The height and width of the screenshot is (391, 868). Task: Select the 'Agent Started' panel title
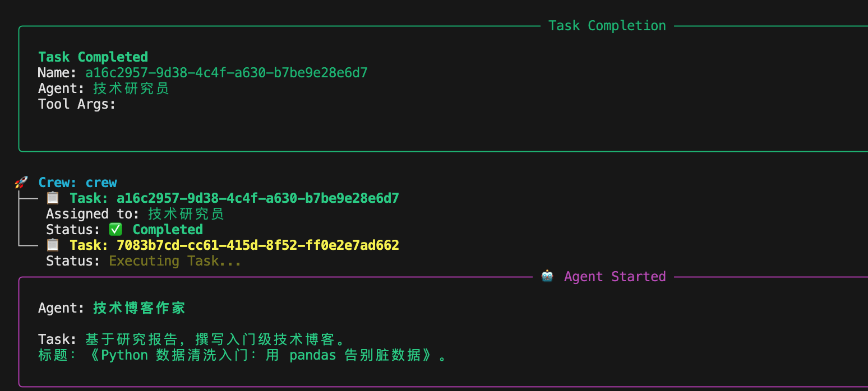point(615,277)
